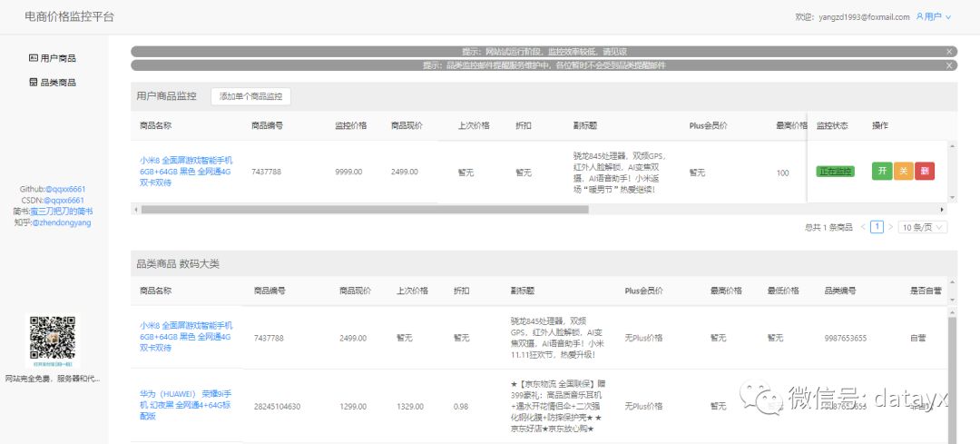Click red 删 delete button
The image size is (980, 444).
(925, 172)
